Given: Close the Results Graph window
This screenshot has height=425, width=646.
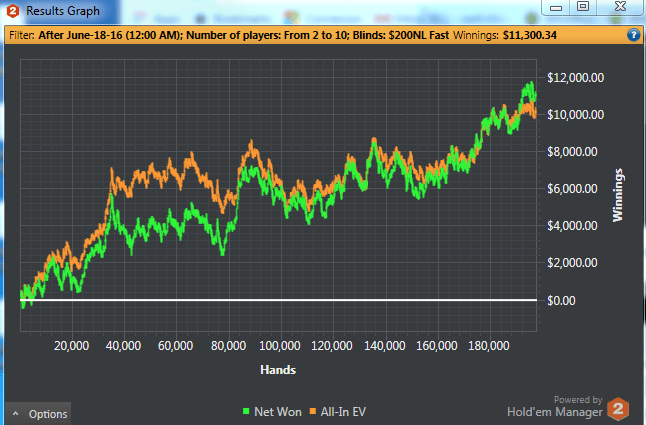Looking at the screenshot, I should (620, 7).
